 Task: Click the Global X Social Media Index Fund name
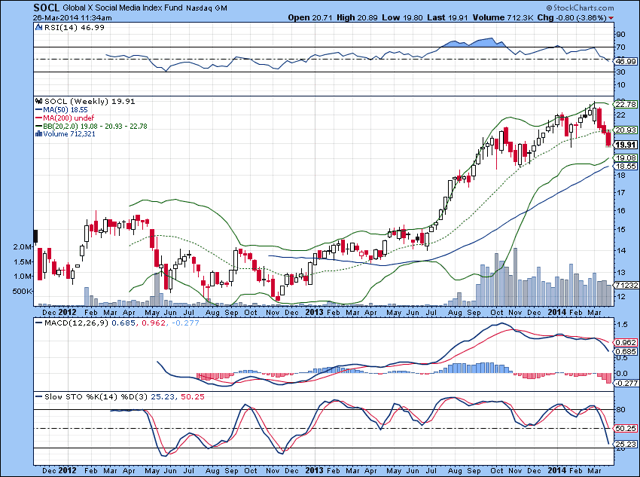(122, 7)
